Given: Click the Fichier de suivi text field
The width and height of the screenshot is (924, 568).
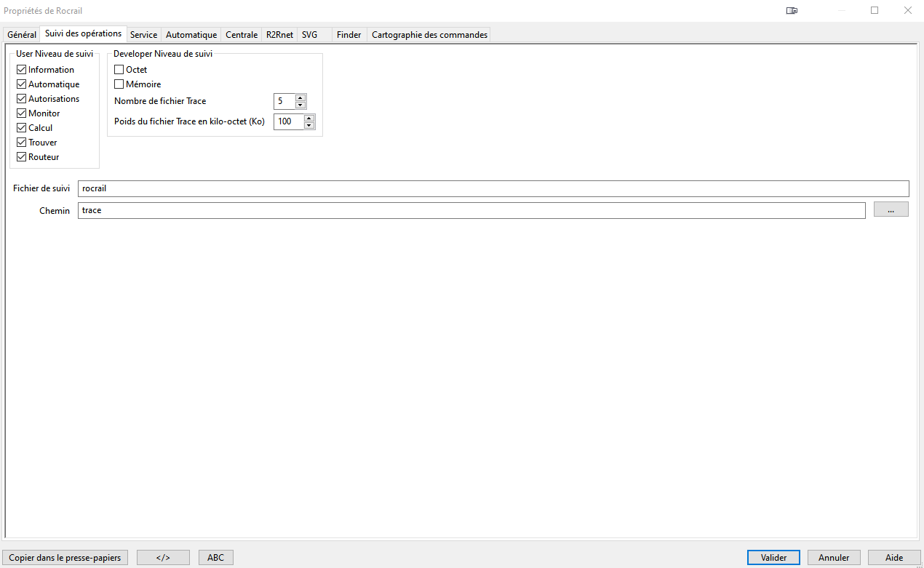Looking at the screenshot, I should [x=493, y=188].
